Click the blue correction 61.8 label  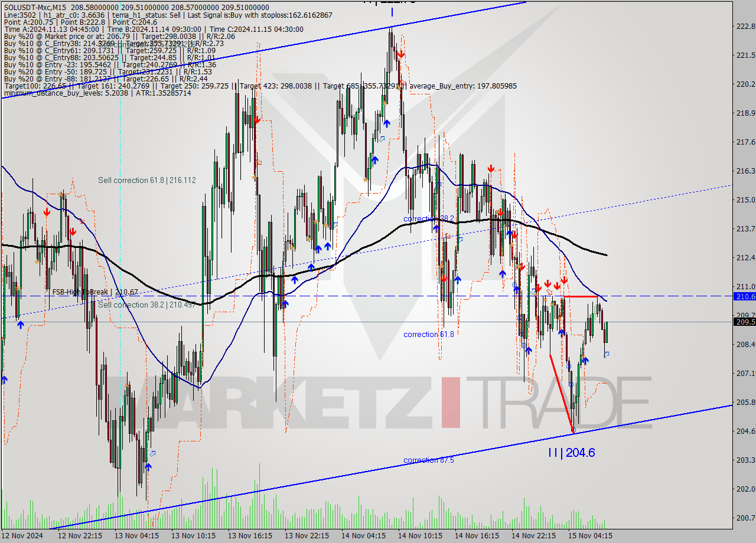click(x=429, y=334)
